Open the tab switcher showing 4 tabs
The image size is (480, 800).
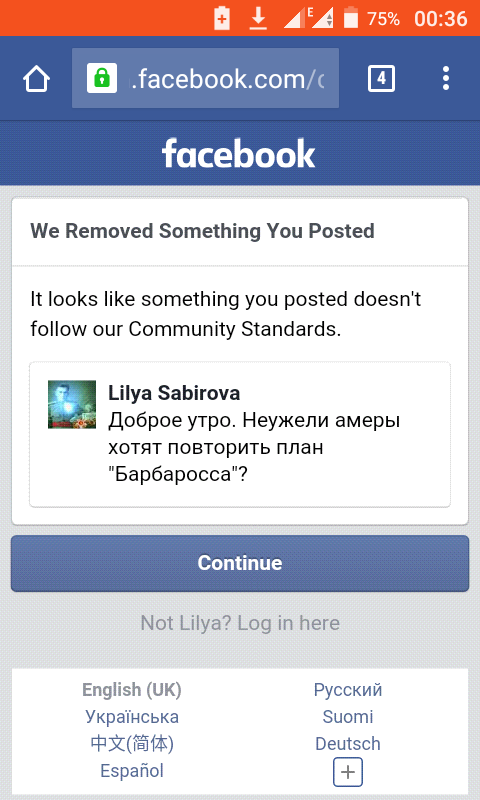pyautogui.click(x=381, y=79)
